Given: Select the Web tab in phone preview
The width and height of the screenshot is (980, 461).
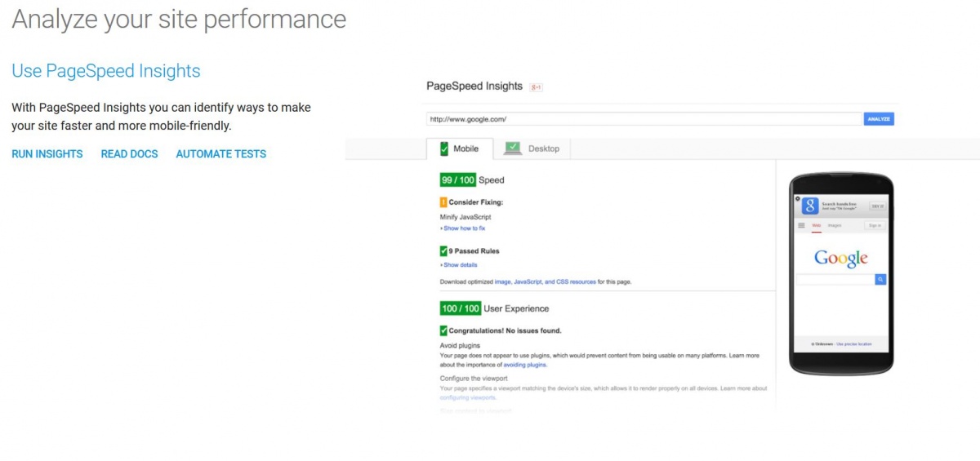Looking at the screenshot, I should [x=816, y=225].
